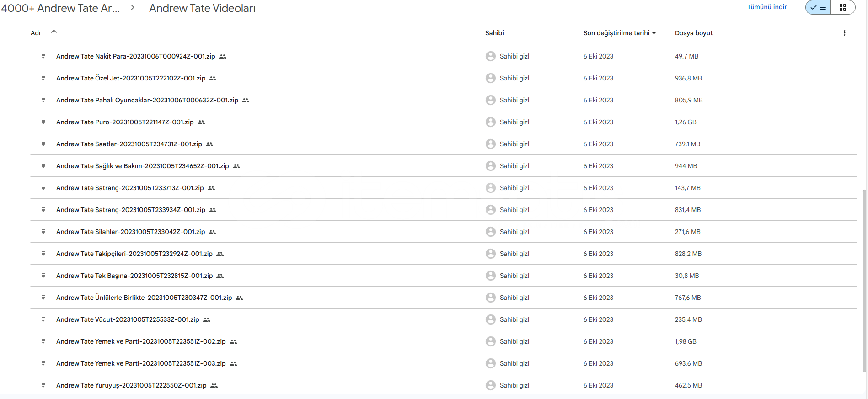Click owner avatar in Silahlar row

(491, 232)
